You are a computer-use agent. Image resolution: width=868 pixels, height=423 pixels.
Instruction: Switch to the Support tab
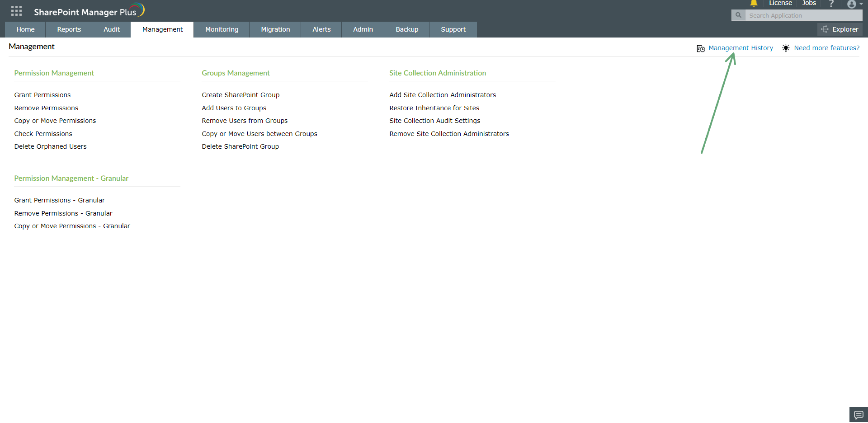pyautogui.click(x=453, y=29)
